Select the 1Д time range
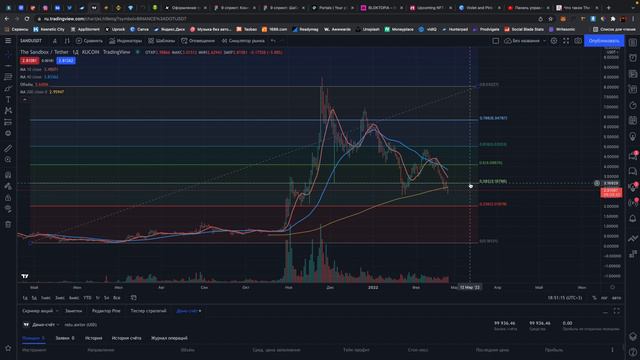The height and width of the screenshot is (360, 640). coord(25,298)
